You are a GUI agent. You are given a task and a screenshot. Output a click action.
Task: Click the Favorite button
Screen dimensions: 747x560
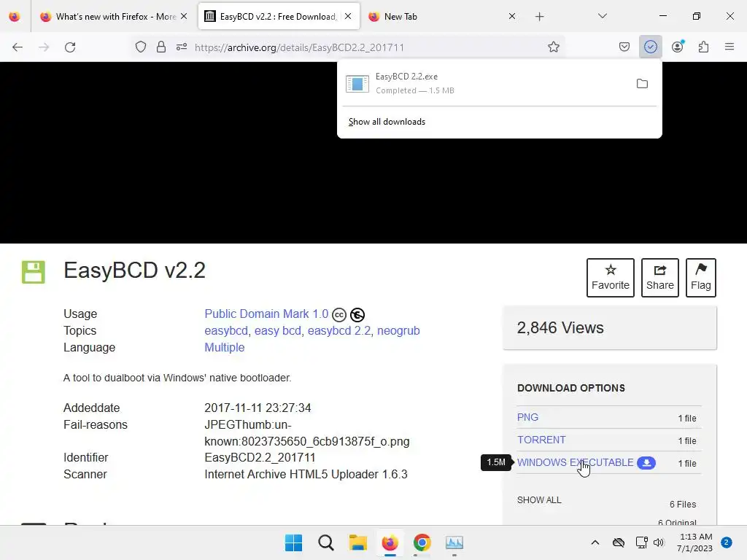click(611, 278)
